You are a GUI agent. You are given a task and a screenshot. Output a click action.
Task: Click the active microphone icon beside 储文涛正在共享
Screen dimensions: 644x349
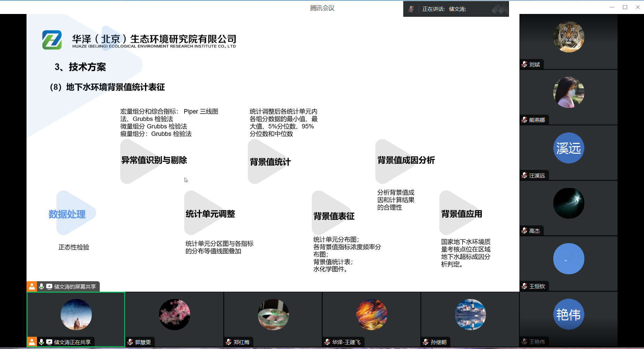pyautogui.click(x=41, y=342)
